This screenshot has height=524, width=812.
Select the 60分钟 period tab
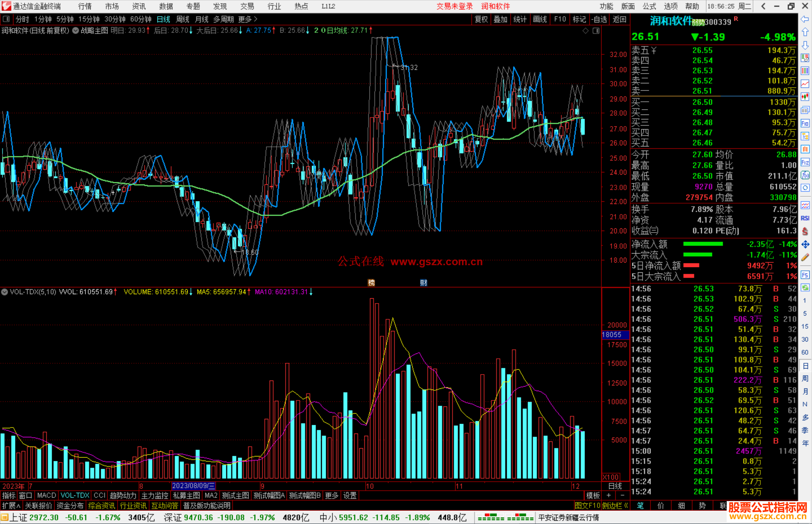pyautogui.click(x=141, y=19)
